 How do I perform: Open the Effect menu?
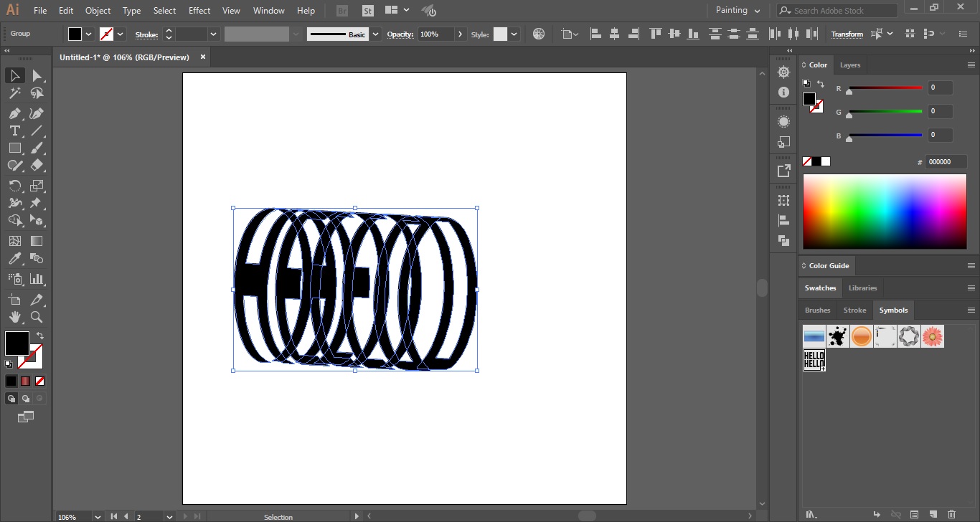click(199, 10)
